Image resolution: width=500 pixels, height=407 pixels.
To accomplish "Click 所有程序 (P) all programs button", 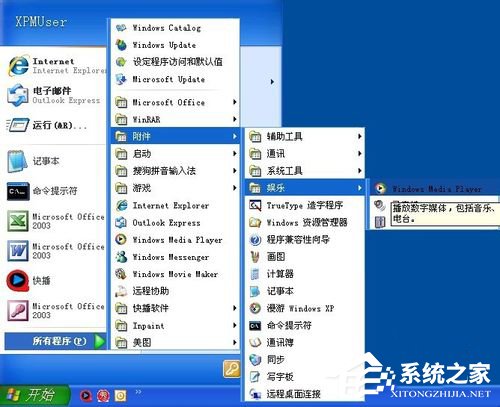I will [x=55, y=341].
